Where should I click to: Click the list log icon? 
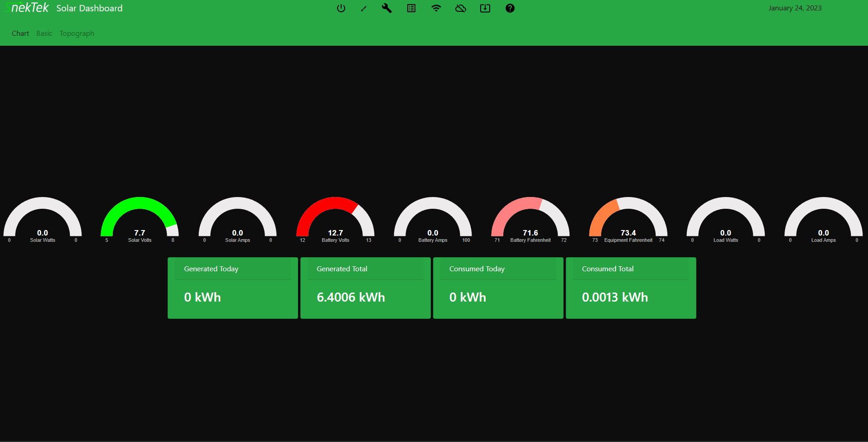tap(411, 8)
